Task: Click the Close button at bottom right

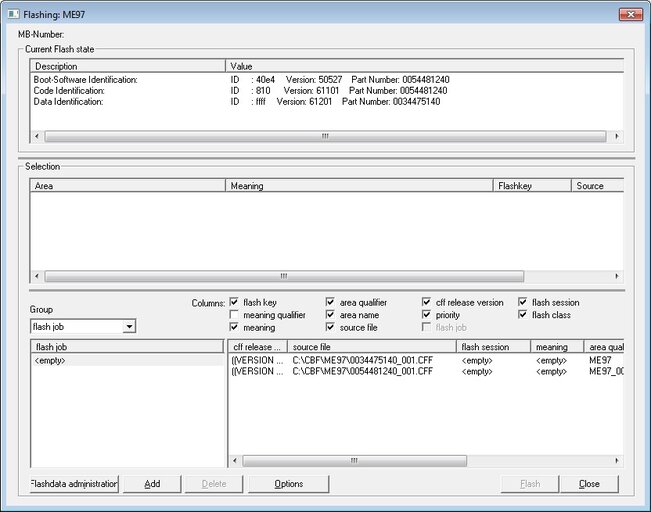Action: 589,484
